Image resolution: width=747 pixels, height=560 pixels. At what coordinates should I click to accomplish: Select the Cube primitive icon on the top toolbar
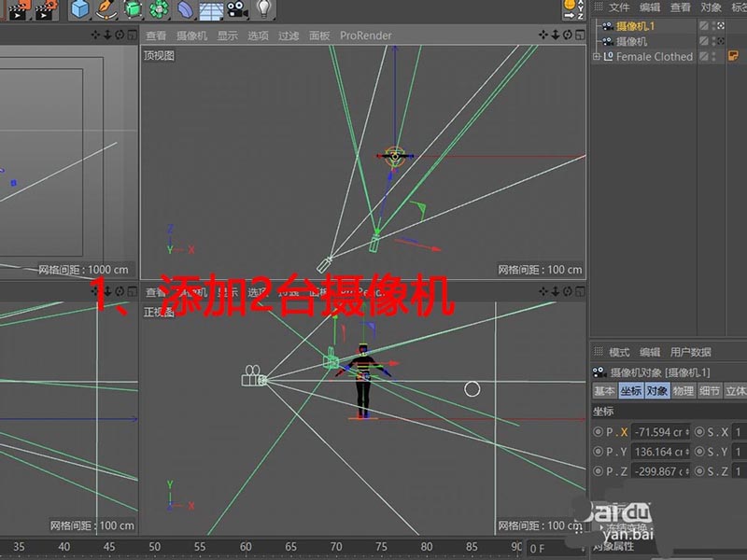point(81,10)
